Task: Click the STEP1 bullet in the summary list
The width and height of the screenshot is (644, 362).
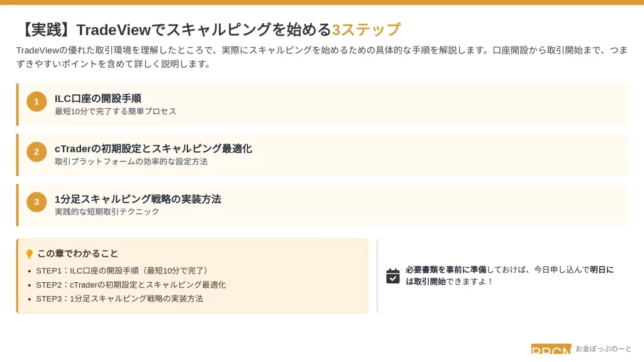Action: click(121, 271)
